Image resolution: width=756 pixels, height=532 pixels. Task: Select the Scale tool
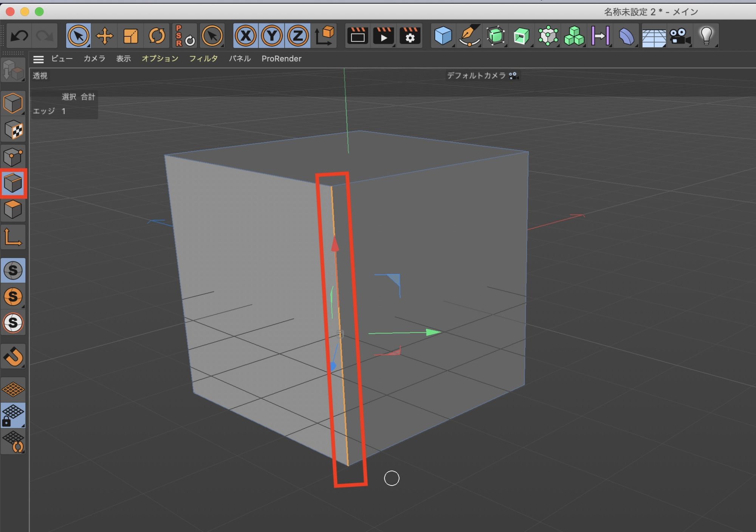130,36
